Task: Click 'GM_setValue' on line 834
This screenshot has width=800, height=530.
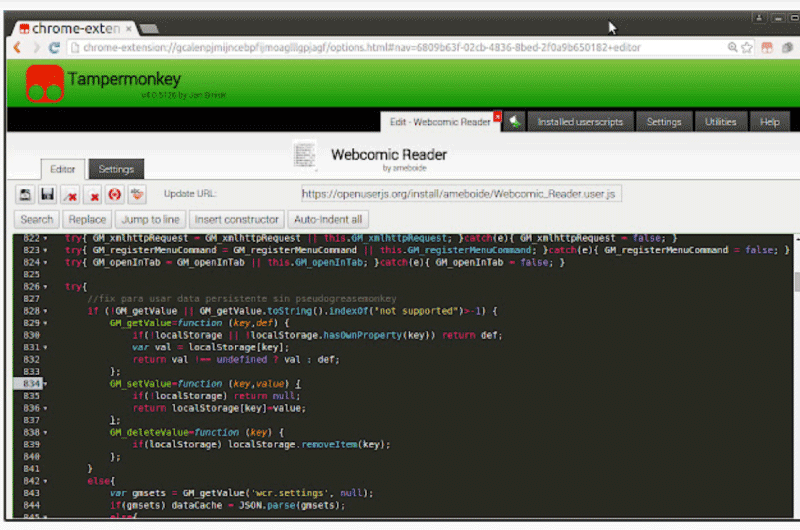Action: [x=140, y=384]
